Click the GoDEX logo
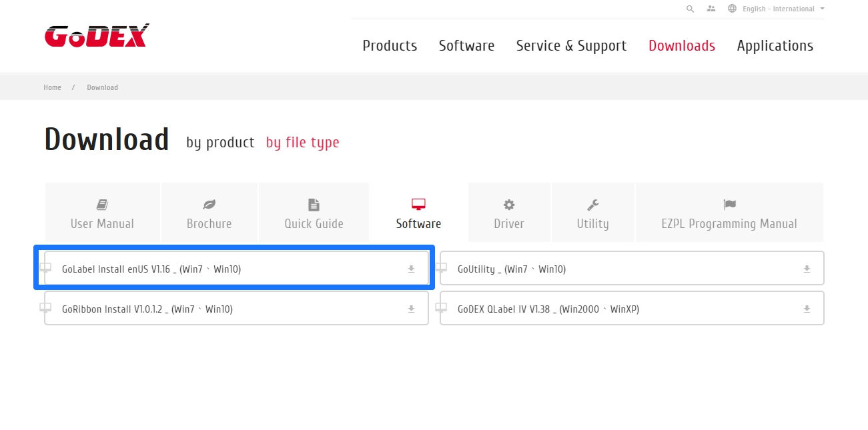The width and height of the screenshot is (868, 430). pyautogui.click(x=97, y=36)
